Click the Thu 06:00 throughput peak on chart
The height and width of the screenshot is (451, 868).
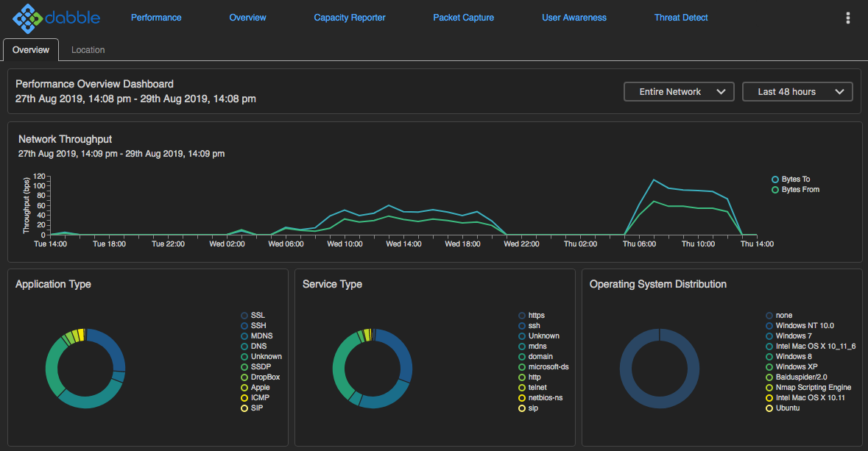click(x=653, y=180)
